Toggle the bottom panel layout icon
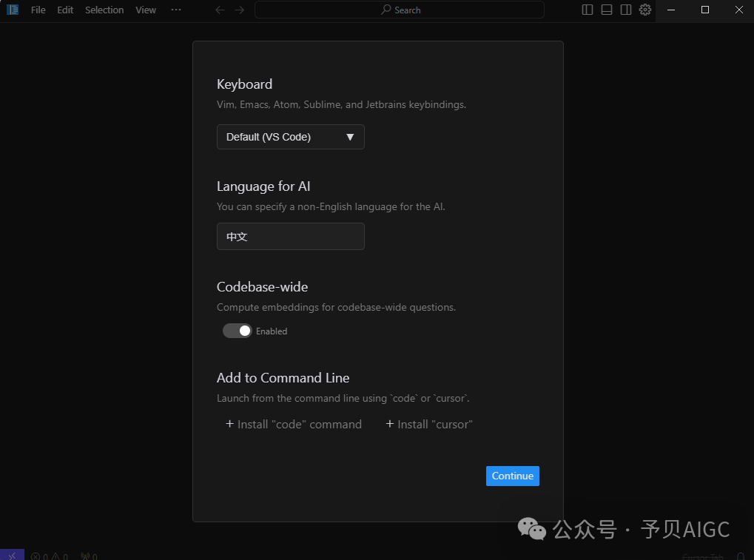 click(606, 10)
